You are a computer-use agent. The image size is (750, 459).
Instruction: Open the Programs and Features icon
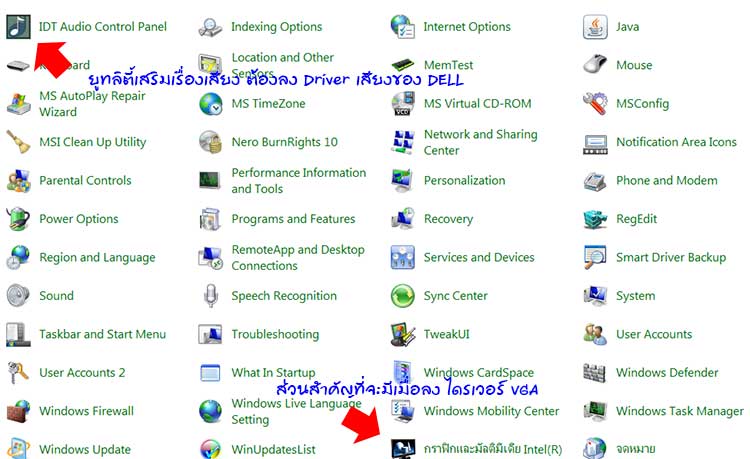210,219
